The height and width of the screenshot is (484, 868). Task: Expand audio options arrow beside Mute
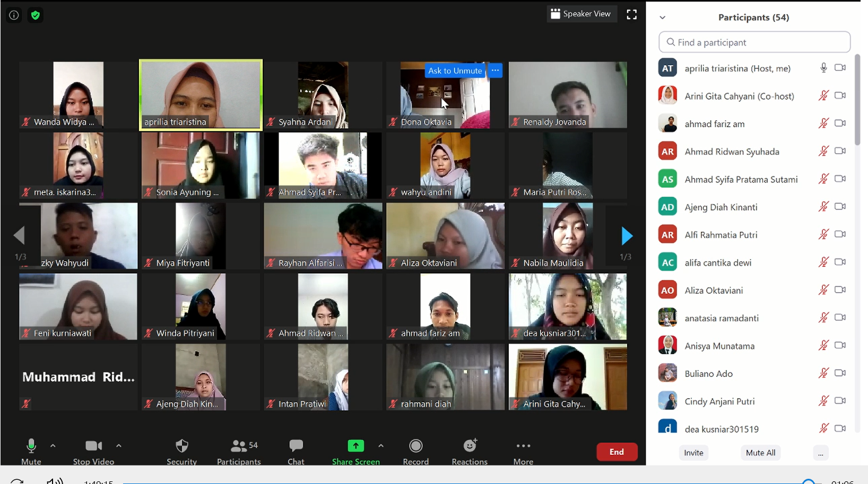pos(53,446)
